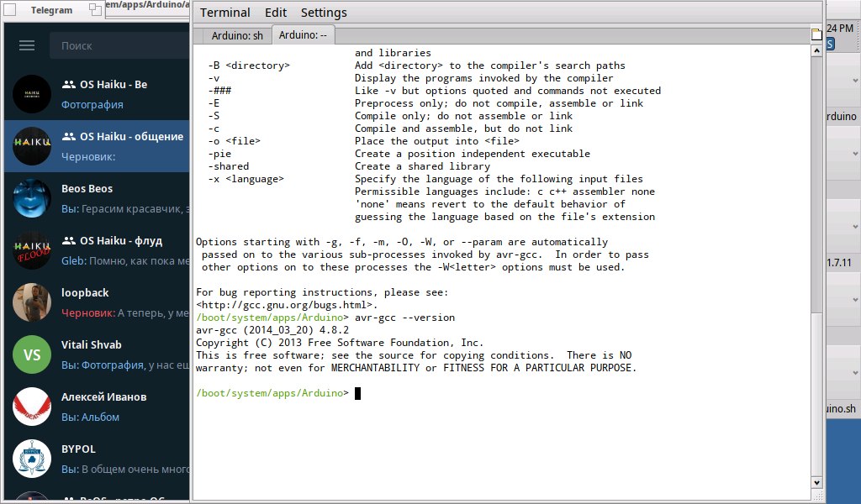
Task: Click the Haiku Flood avatar
Action: click(32, 250)
